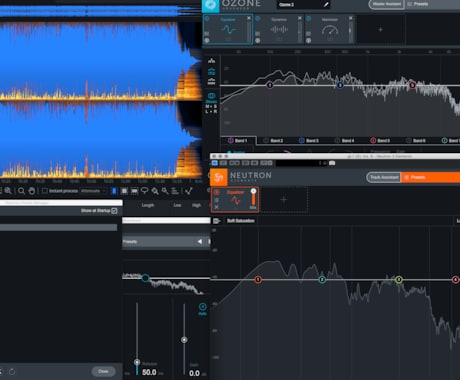Select the magic wand tool in toolbar
460x380 pixels.
165,191
